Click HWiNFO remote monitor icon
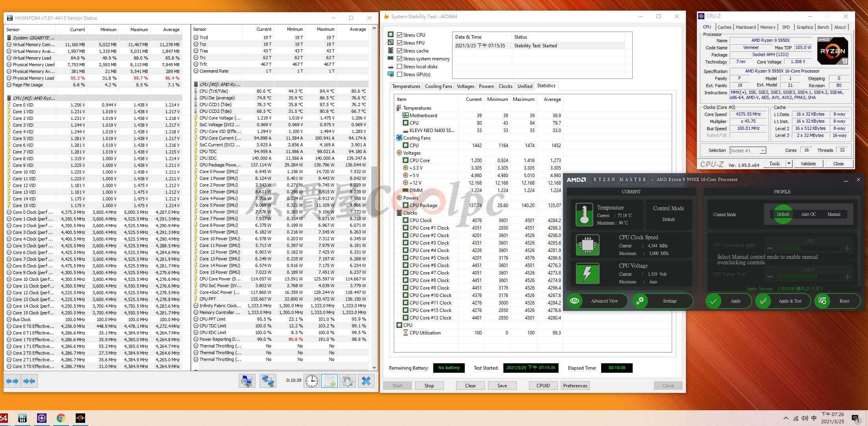Viewport: 868px width, 426px height. pyautogui.click(x=247, y=381)
